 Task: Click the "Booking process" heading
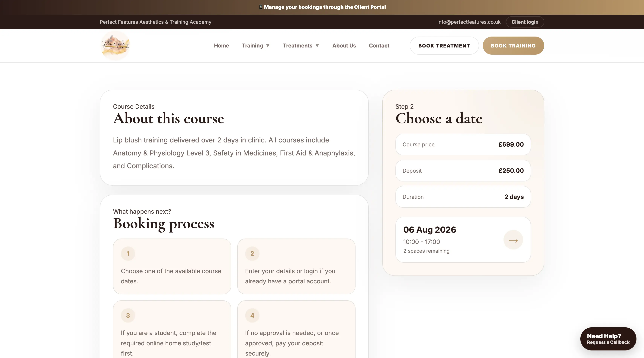pos(164,223)
